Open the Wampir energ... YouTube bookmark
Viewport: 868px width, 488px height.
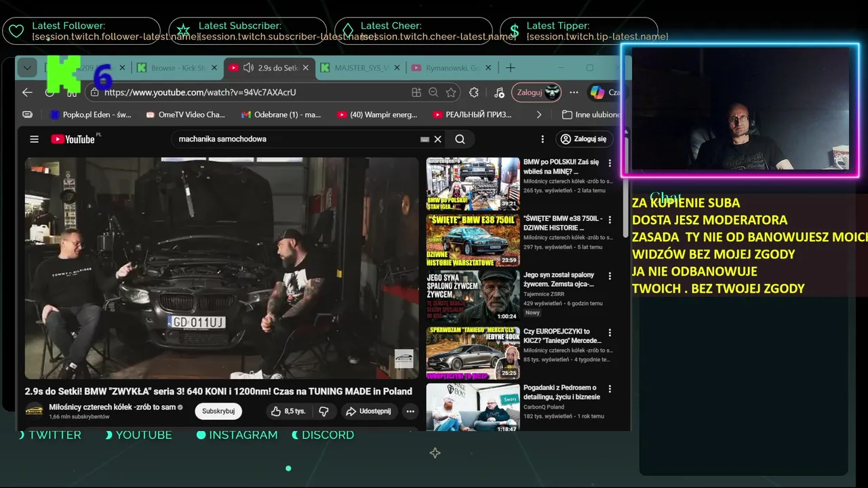(x=377, y=115)
